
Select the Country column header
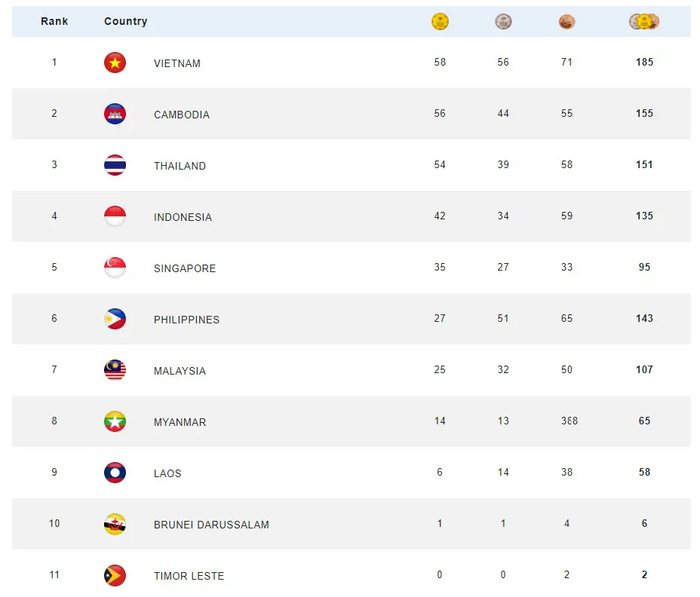(x=125, y=21)
